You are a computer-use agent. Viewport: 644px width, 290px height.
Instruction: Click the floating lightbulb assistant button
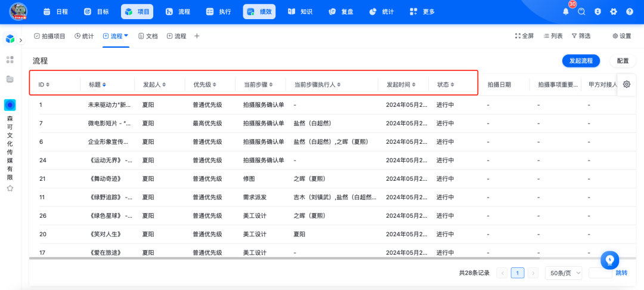pyautogui.click(x=609, y=260)
